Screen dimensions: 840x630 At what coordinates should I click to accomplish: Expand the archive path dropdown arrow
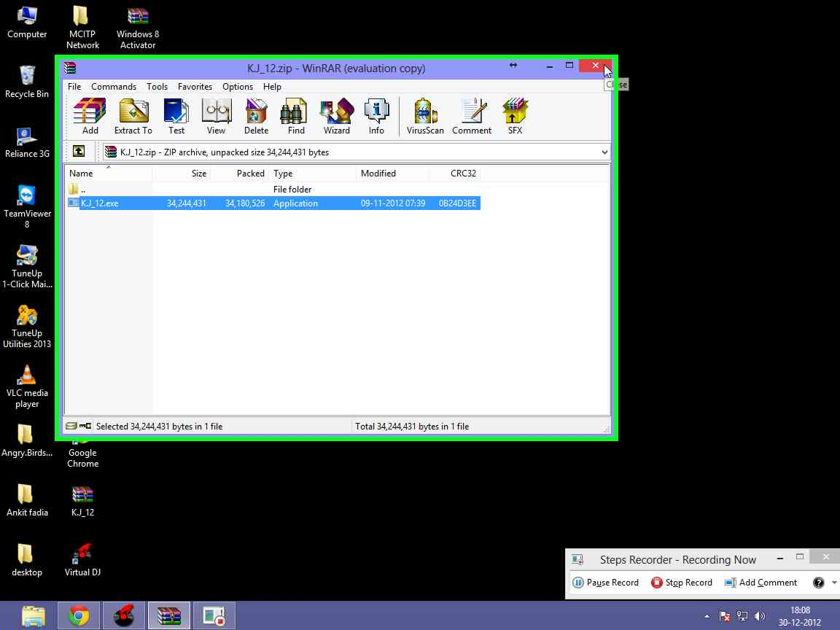click(x=604, y=152)
